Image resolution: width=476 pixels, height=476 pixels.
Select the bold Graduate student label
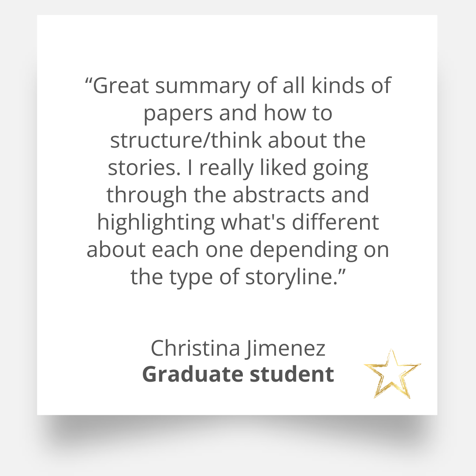point(238,374)
